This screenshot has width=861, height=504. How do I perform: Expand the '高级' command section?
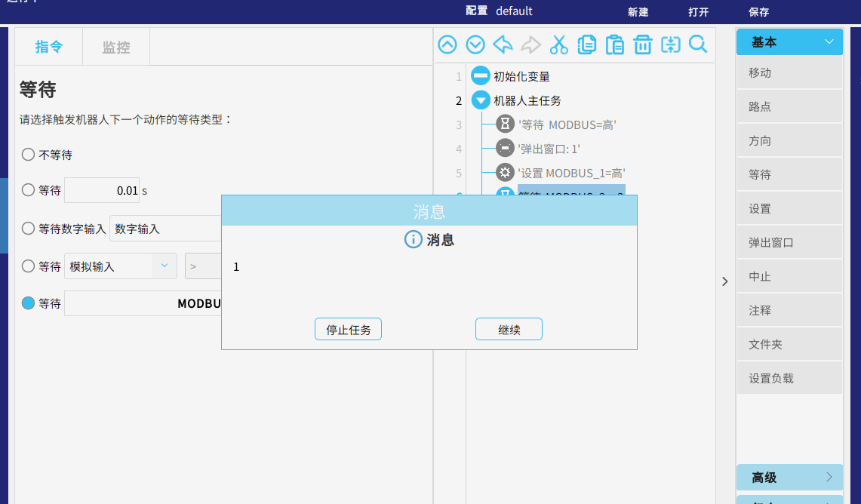(x=789, y=478)
